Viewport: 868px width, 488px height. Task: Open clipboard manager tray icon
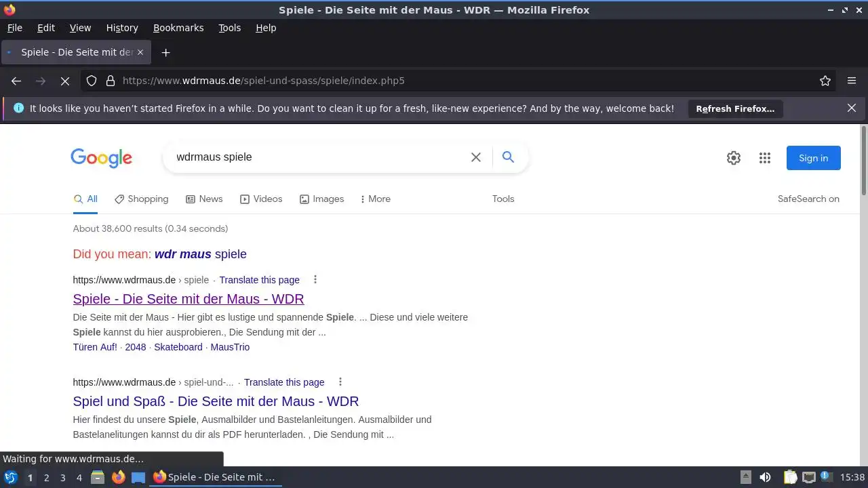point(790,477)
